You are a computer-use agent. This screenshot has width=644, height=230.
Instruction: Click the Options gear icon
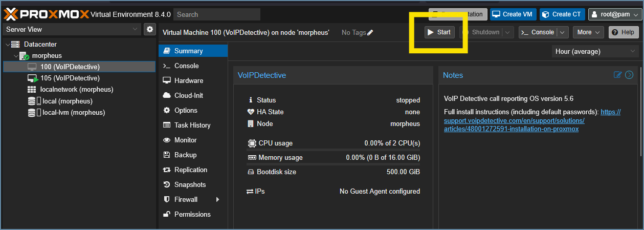tap(166, 110)
